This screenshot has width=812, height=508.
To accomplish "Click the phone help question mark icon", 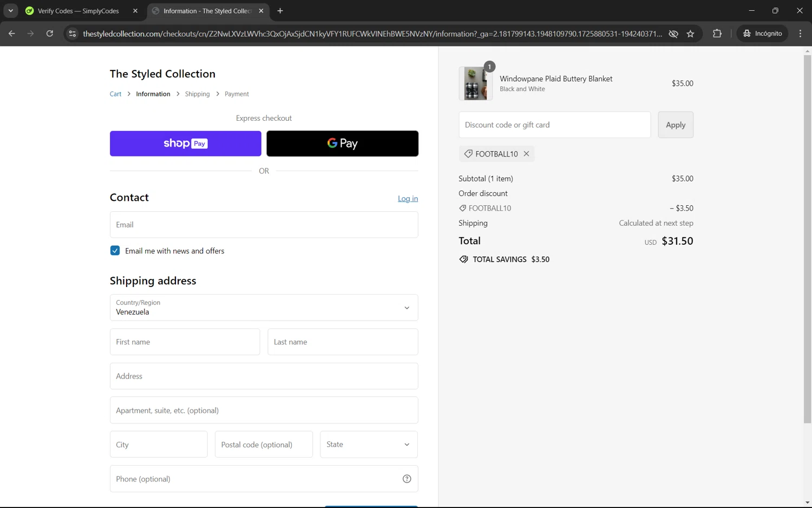I will [407, 479].
